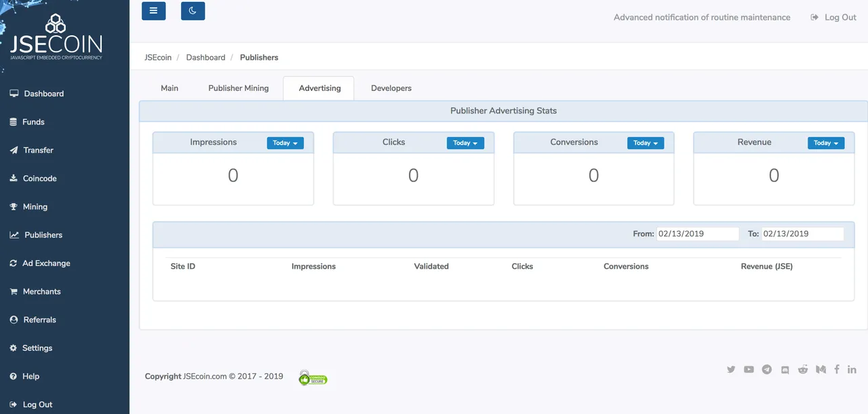Click the Merchants cart icon
The height and width of the screenshot is (414, 868).
pos(14,292)
